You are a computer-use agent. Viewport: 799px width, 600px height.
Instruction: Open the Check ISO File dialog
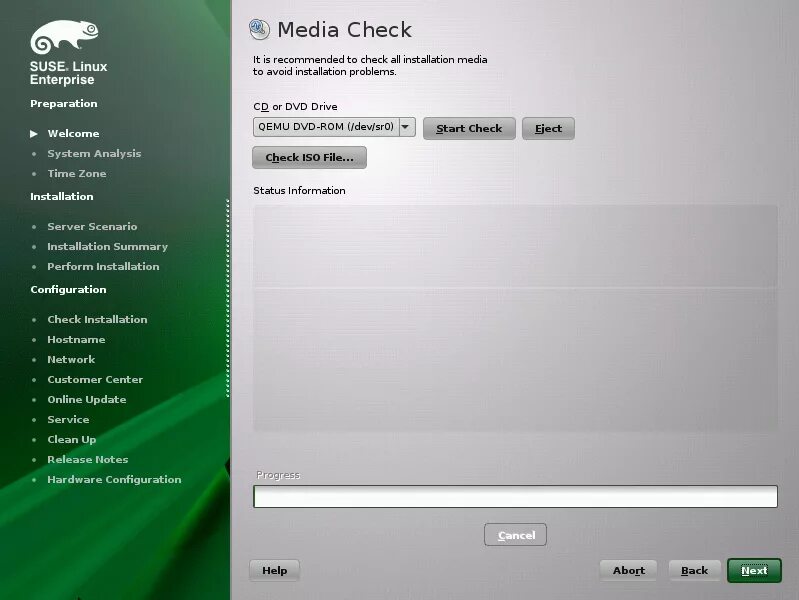pyautogui.click(x=309, y=158)
